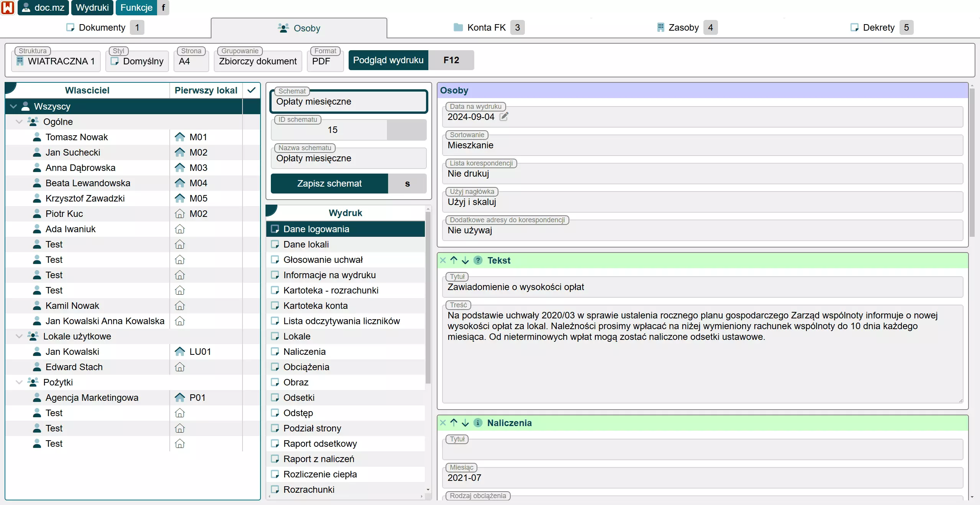Move the Tekst section down with arrow icon
The height and width of the screenshot is (505, 980).
(465, 261)
